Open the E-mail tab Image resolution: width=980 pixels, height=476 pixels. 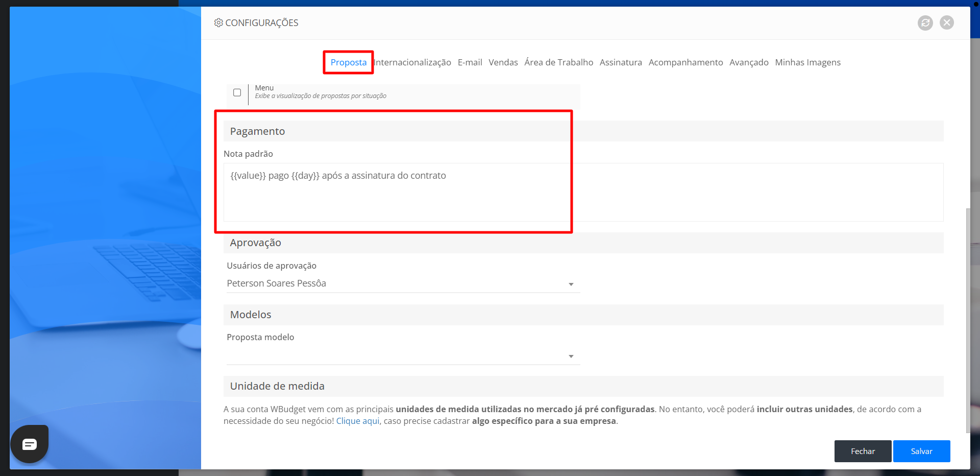tap(470, 62)
